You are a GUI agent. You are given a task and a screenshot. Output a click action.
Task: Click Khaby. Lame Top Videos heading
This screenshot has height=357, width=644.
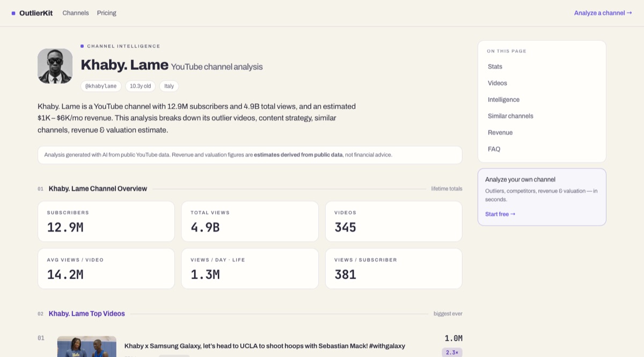click(87, 314)
